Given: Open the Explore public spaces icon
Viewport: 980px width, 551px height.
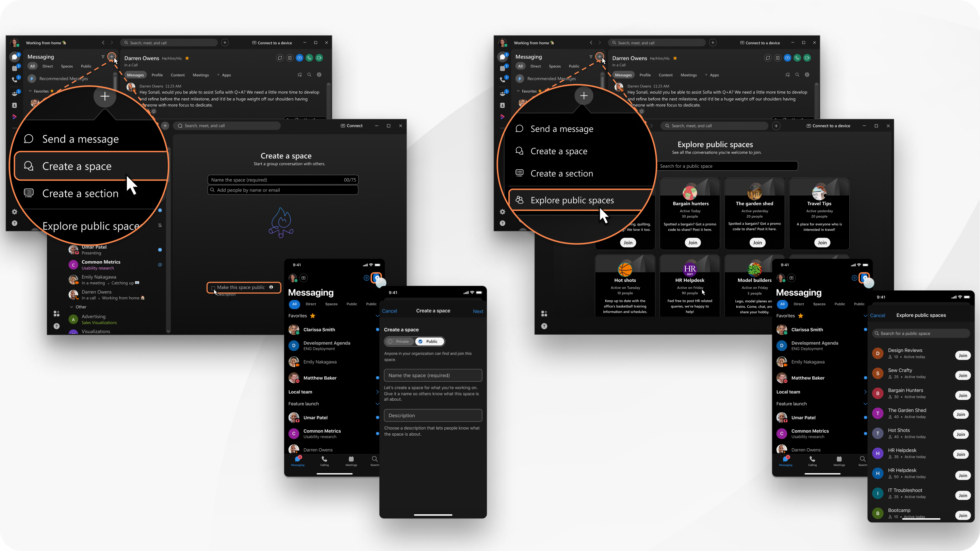Looking at the screenshot, I should [520, 200].
